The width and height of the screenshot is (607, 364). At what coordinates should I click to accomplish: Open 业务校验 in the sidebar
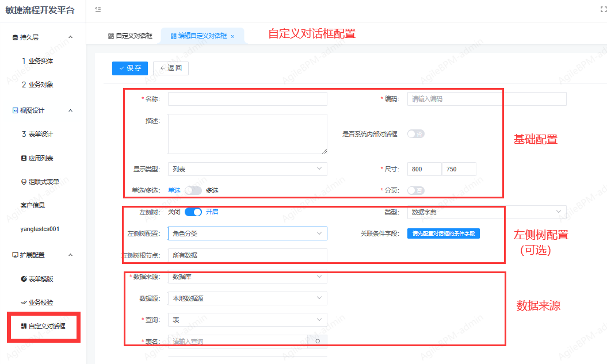[x=40, y=302]
